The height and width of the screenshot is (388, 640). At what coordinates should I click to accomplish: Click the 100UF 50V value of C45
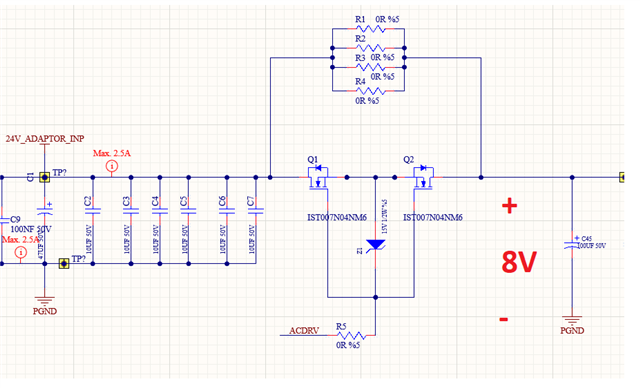pos(592,246)
